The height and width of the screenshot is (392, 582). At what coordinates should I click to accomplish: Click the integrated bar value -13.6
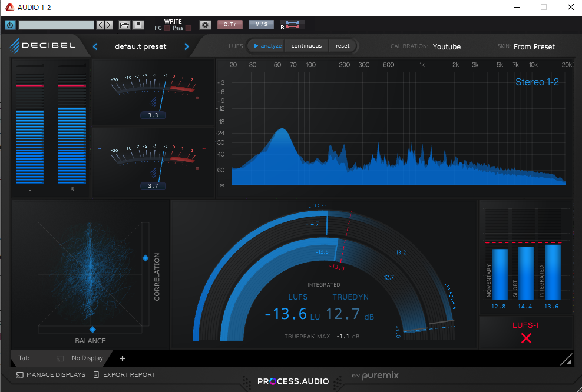point(550,307)
